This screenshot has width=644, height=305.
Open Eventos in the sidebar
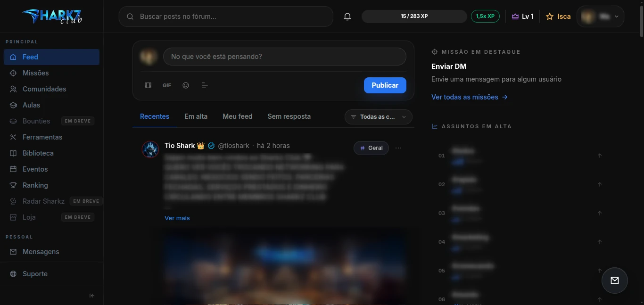[52, 169]
